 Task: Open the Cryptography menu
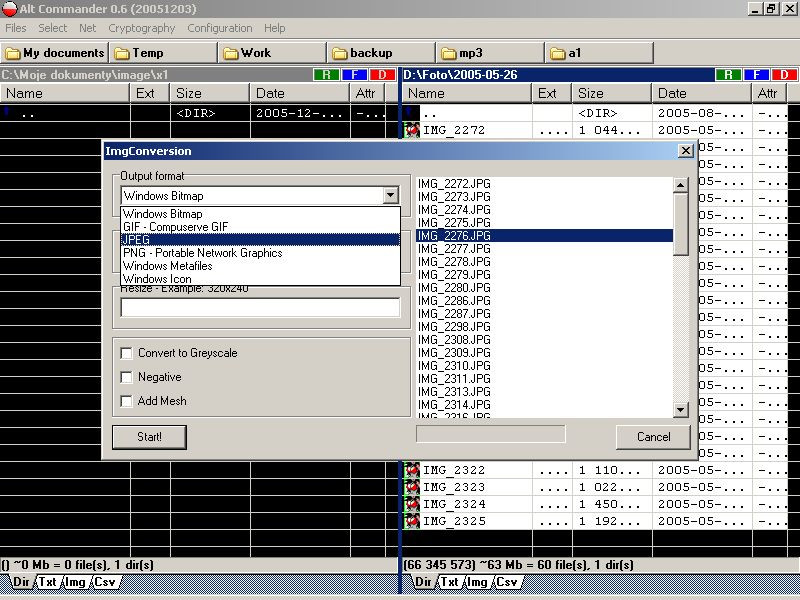142,28
